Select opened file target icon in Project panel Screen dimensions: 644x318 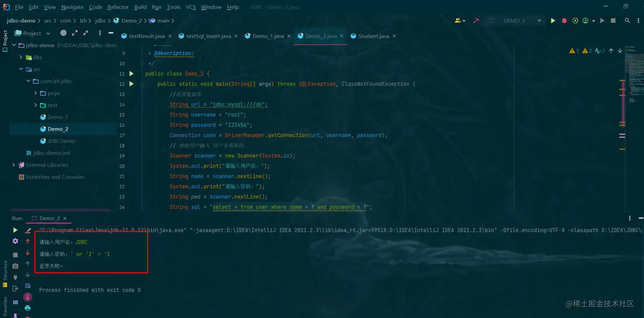[63, 33]
